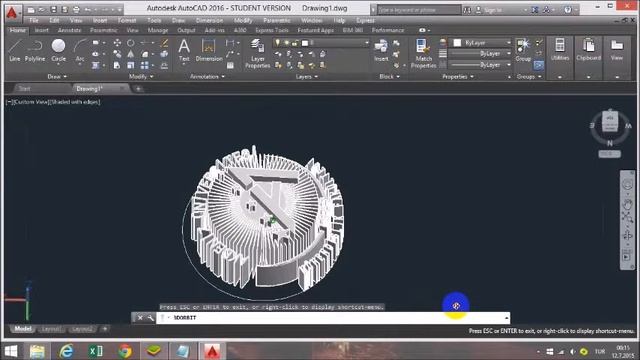Viewport: 640px width, 360px height.
Task: Open the Clipboard panel dropdown
Action: pyautogui.click(x=589, y=77)
